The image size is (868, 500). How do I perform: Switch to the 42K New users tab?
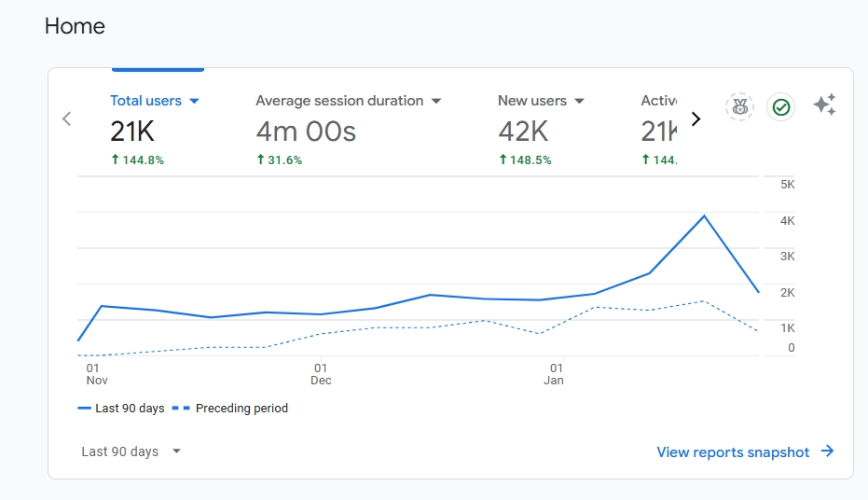[523, 132]
